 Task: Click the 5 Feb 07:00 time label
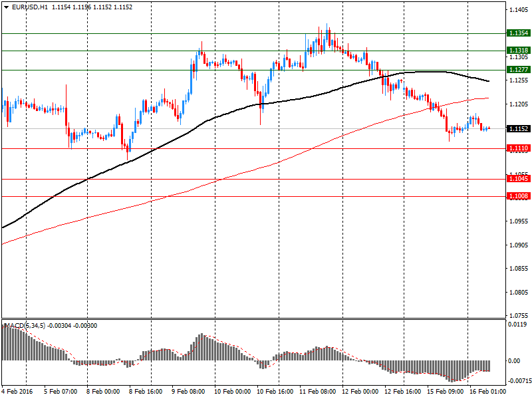point(61,392)
